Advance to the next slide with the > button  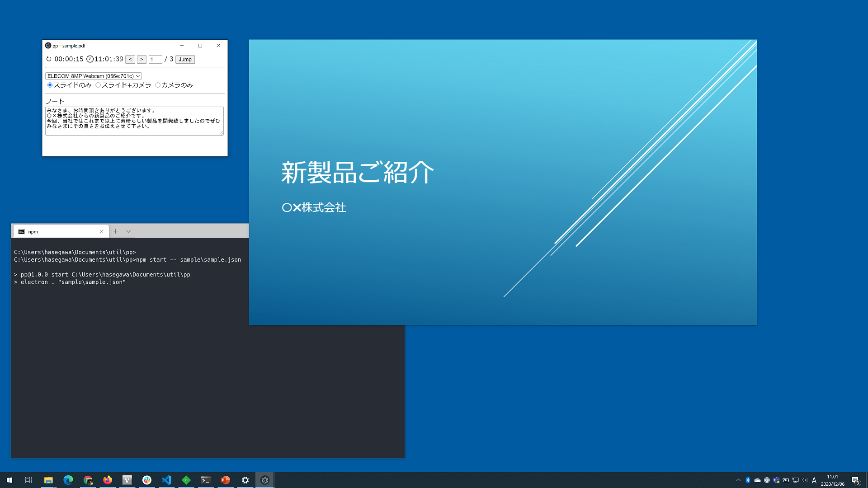(x=142, y=59)
